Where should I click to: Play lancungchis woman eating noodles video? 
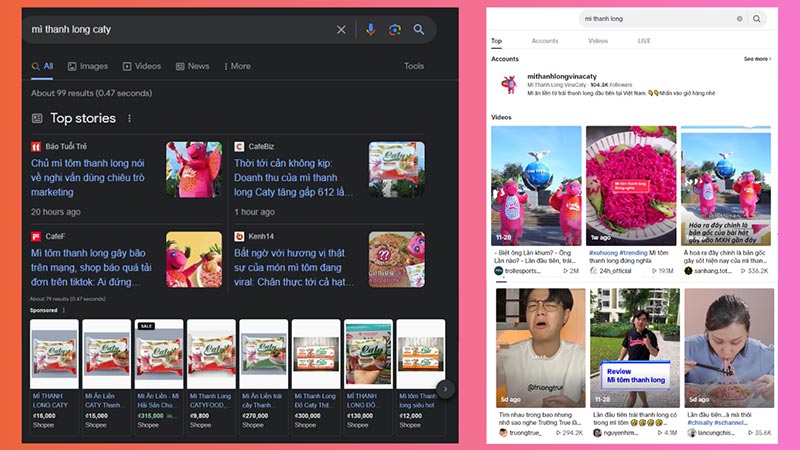pyautogui.click(x=730, y=348)
